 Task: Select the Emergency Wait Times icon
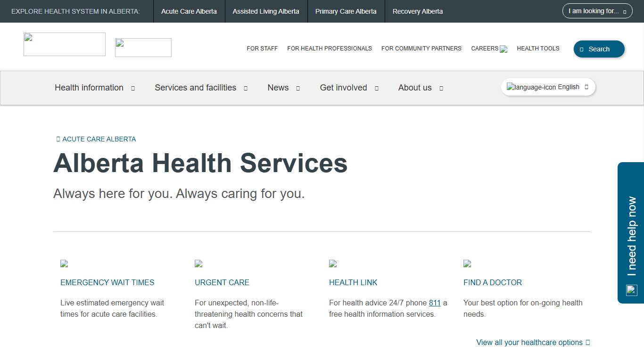tap(64, 263)
